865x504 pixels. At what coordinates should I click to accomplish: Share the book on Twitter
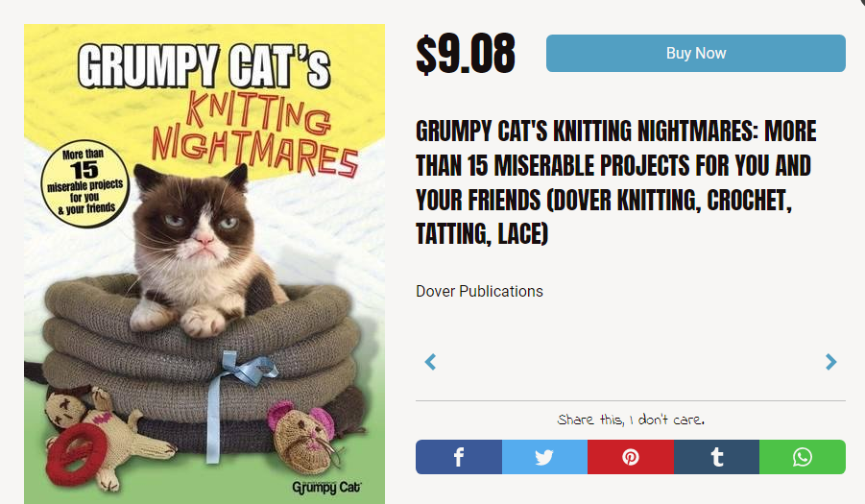544,457
